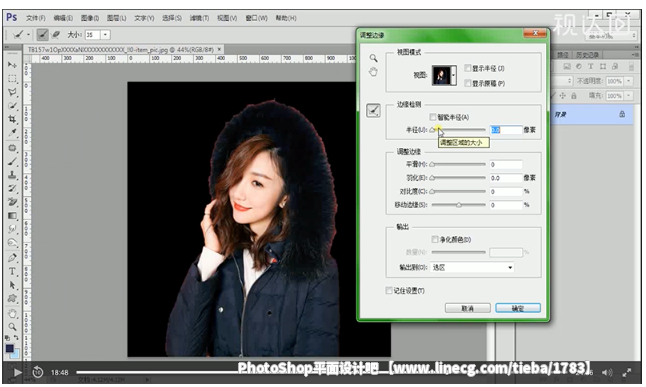Viewport: 646px width, 387px height.
Task: Select the Pen tool
Action: [12, 258]
